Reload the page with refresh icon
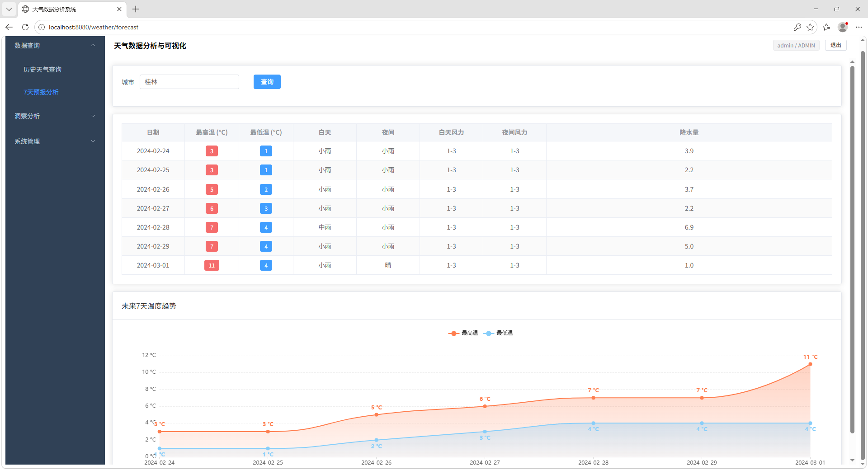The width and height of the screenshot is (868, 470). [25, 27]
